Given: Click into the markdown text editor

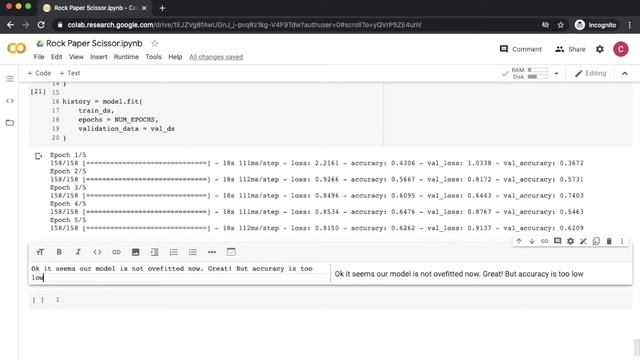Looking at the screenshot, I should [179, 273].
